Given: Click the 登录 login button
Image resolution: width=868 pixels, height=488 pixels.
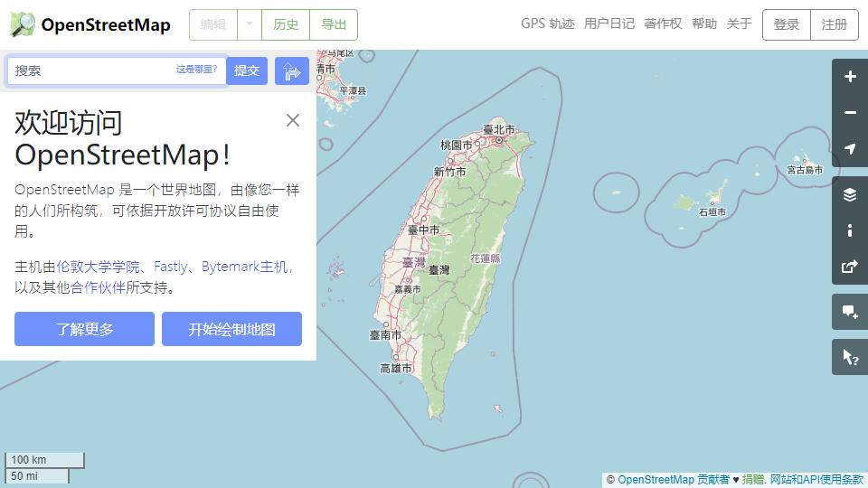Looking at the screenshot, I should 787,25.
